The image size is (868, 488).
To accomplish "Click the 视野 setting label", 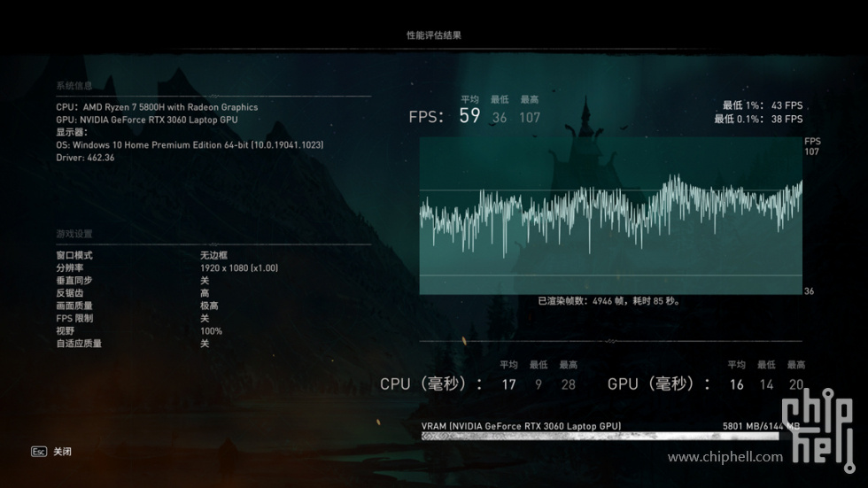I will (x=66, y=331).
